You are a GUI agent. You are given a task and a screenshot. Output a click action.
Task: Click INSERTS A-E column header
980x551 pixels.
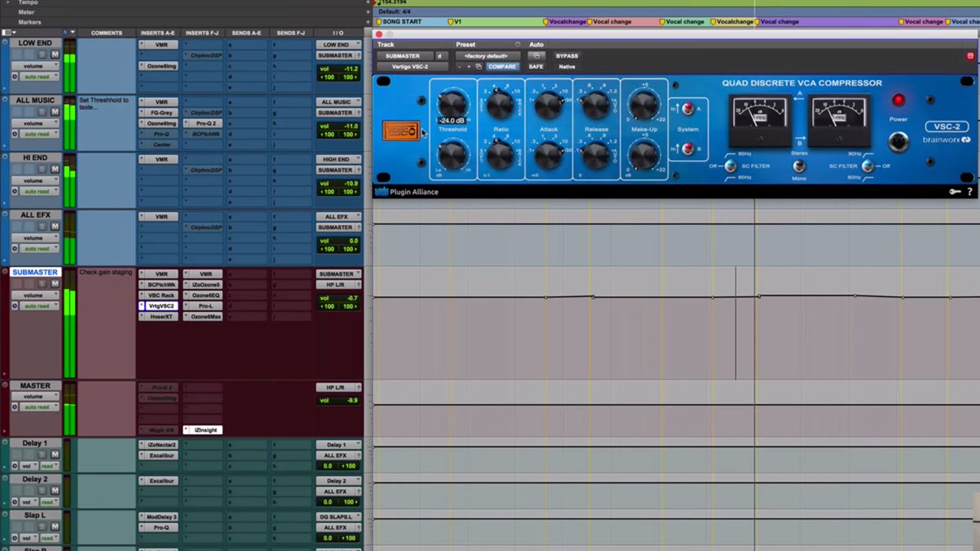(x=158, y=33)
